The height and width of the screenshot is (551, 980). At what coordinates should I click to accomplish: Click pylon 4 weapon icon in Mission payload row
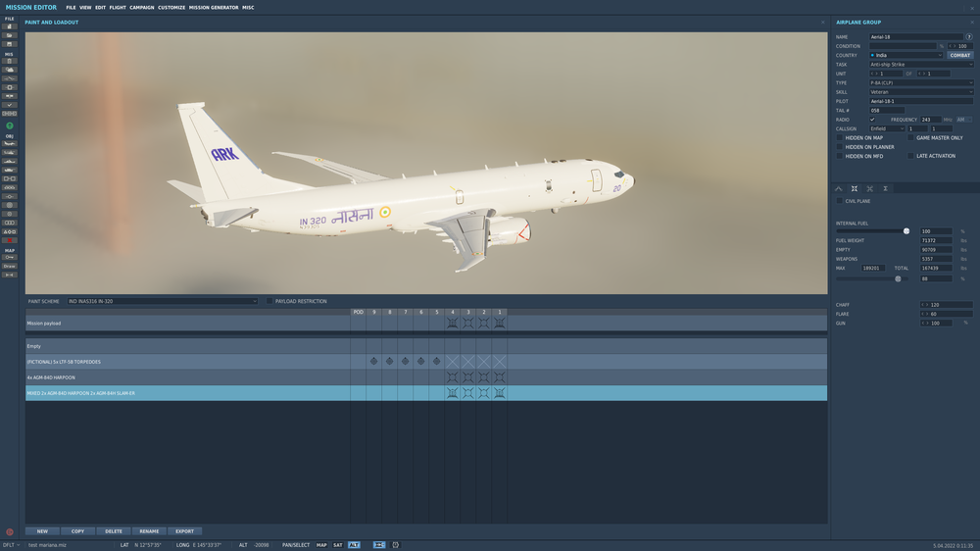(452, 324)
